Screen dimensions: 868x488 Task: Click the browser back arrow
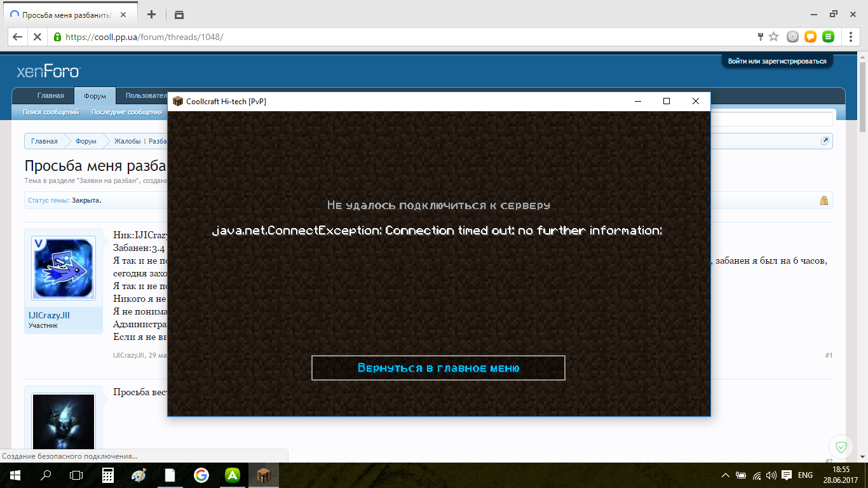tap(17, 37)
